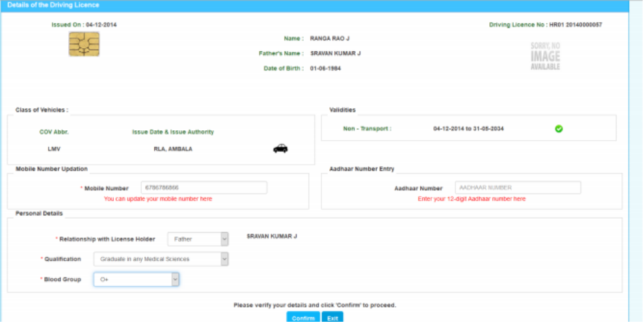
Task: Click the 'Issued On' date text
Action: coord(84,25)
